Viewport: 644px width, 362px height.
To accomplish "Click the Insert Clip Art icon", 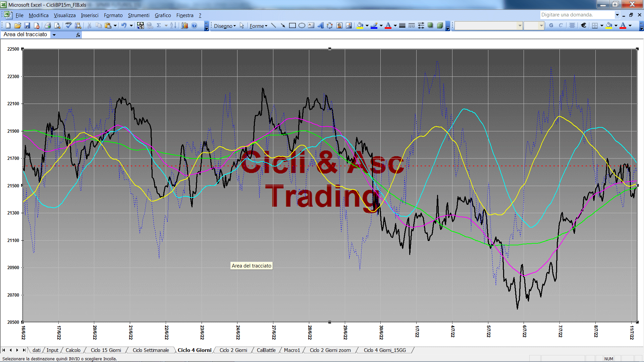I will [x=339, y=25].
